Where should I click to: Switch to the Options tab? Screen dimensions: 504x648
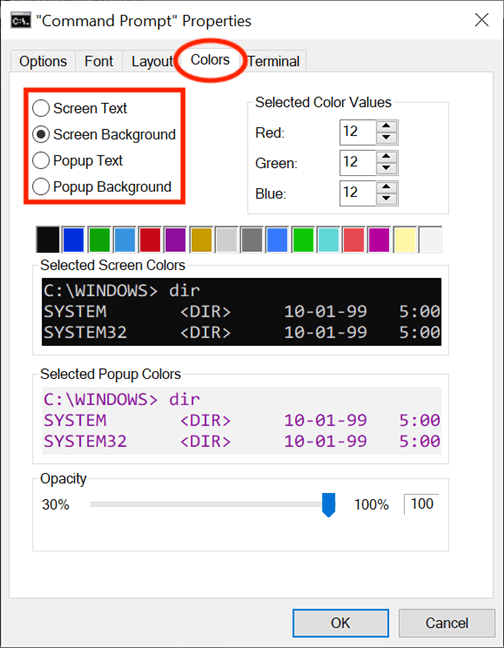(x=43, y=61)
